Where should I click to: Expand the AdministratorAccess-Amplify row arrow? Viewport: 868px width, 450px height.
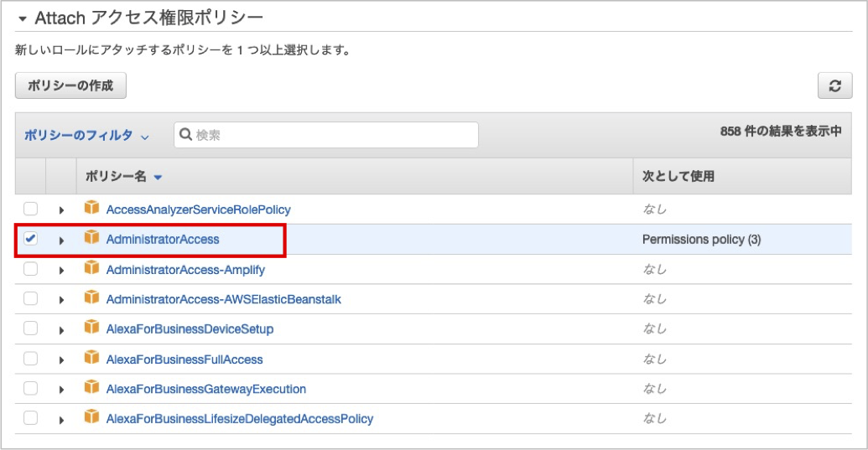point(61,271)
